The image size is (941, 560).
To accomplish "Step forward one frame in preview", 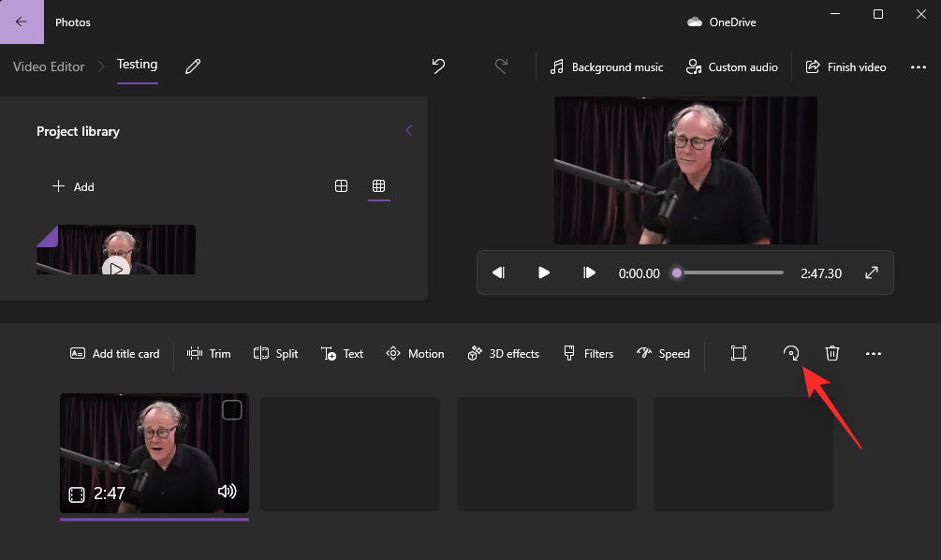I will (589, 273).
